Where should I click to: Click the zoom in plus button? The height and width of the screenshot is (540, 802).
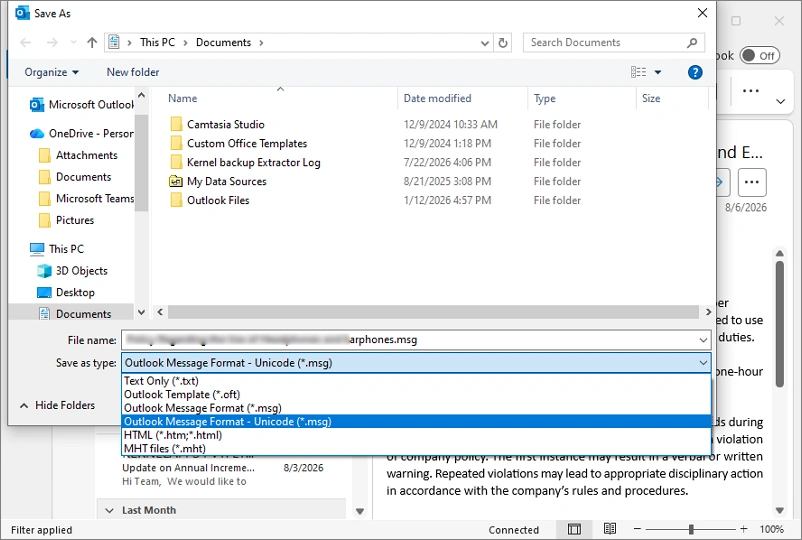[x=744, y=529]
